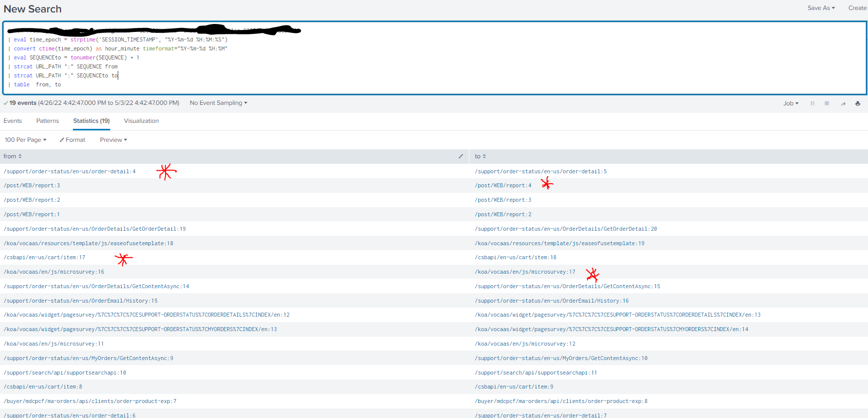Stop the search job
The height and width of the screenshot is (418, 868).
point(827,103)
